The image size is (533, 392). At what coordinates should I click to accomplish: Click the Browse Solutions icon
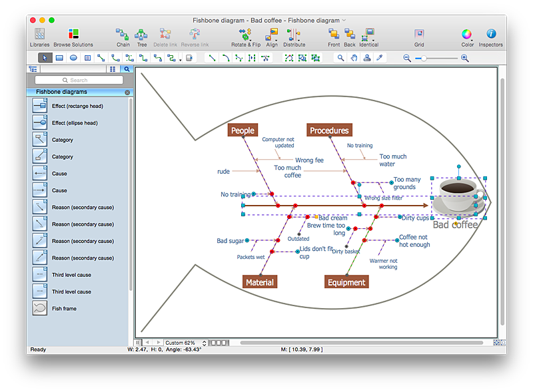point(73,34)
